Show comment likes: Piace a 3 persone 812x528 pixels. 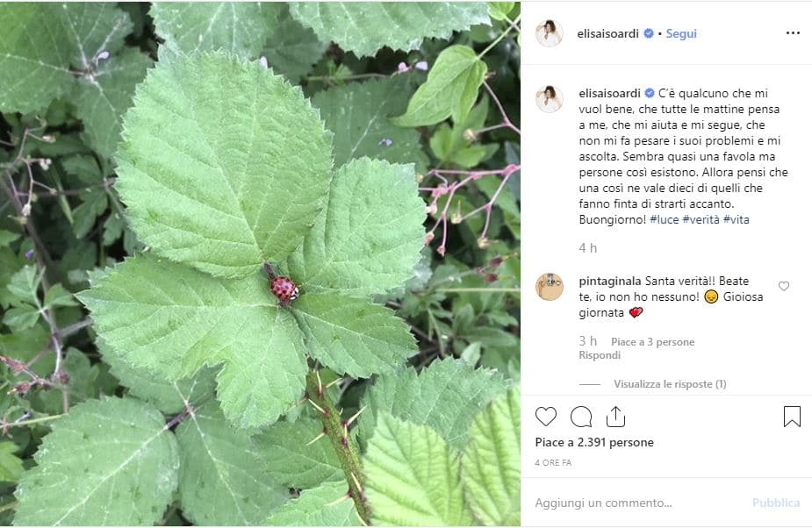(x=652, y=342)
